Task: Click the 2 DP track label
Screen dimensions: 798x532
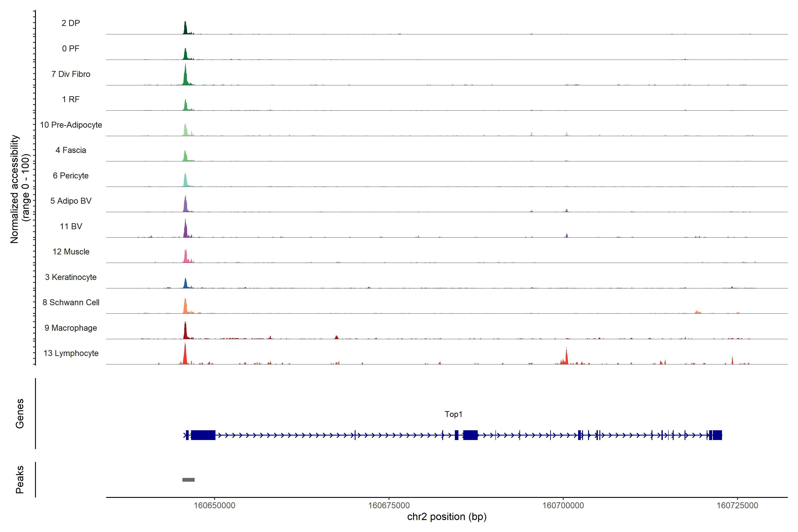Action: [70, 23]
